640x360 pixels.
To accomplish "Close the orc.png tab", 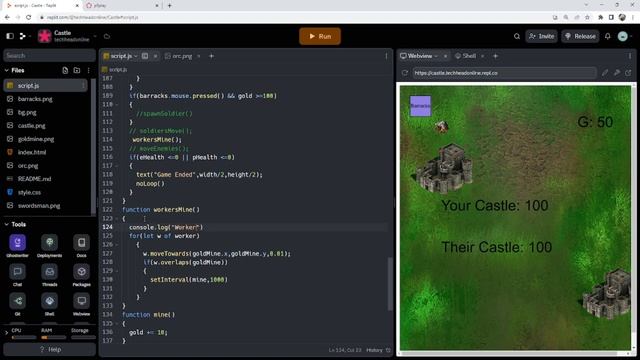I will click(199, 56).
